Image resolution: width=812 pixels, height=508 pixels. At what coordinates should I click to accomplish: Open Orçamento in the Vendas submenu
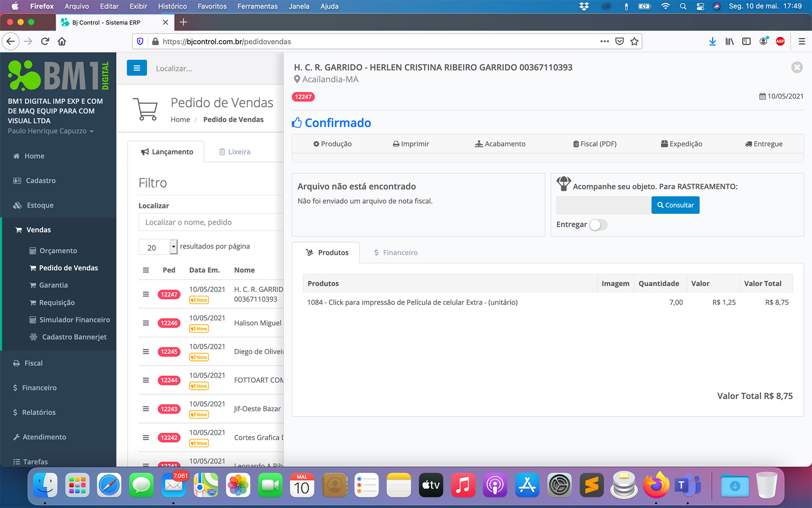pyautogui.click(x=58, y=251)
